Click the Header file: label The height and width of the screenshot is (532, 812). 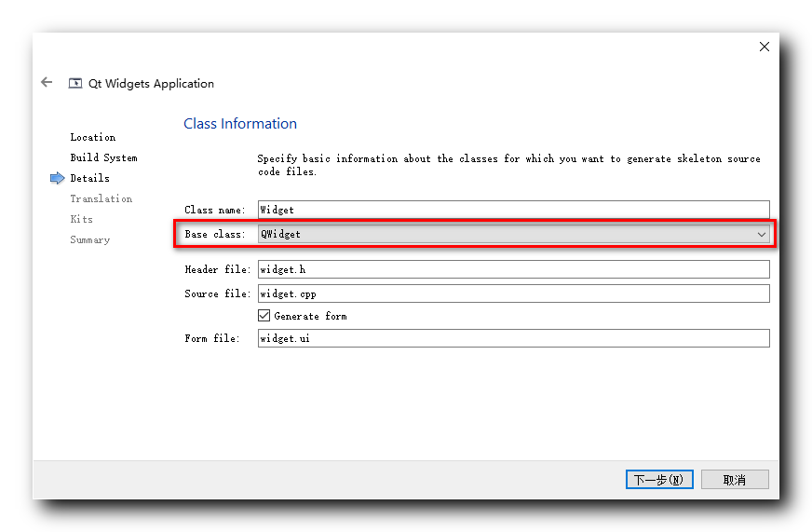pos(218,269)
